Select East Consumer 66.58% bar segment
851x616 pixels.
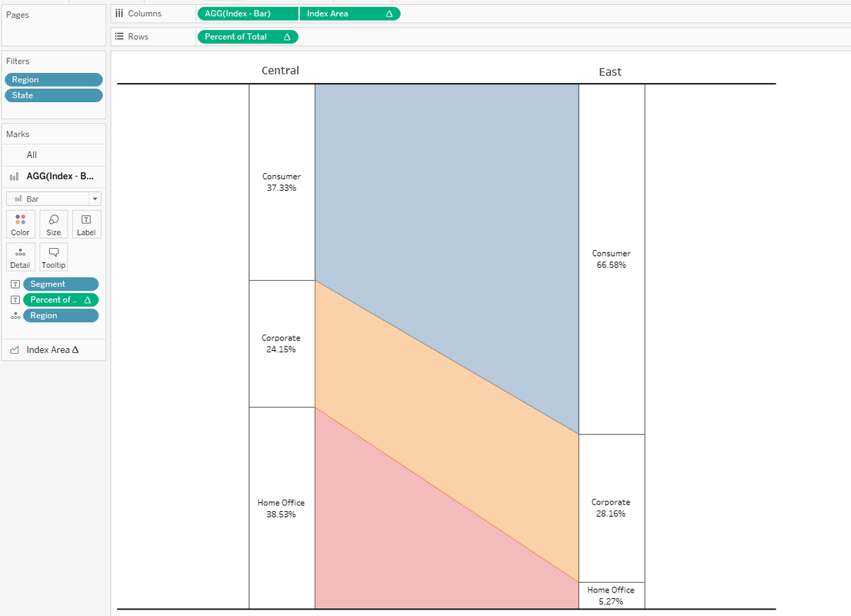(x=611, y=259)
